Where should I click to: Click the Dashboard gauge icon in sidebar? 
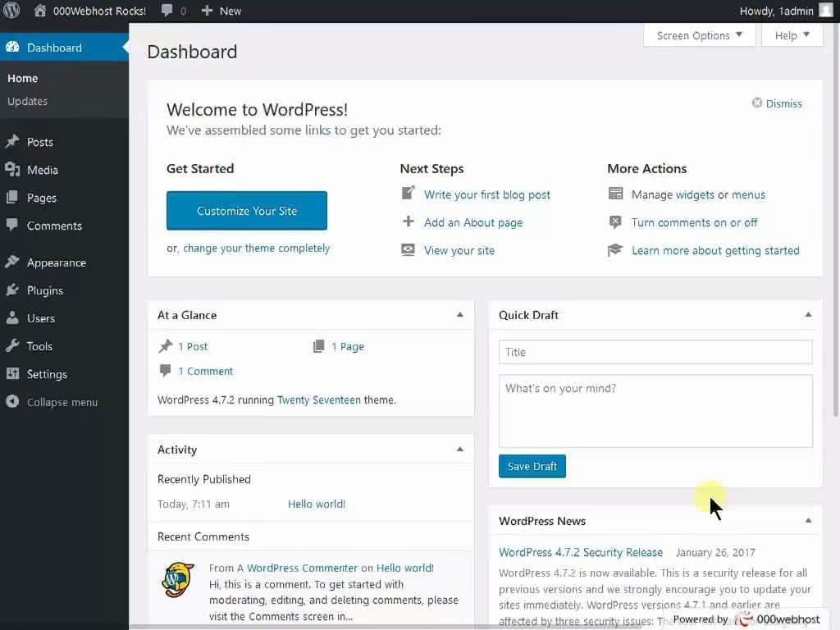(x=12, y=47)
